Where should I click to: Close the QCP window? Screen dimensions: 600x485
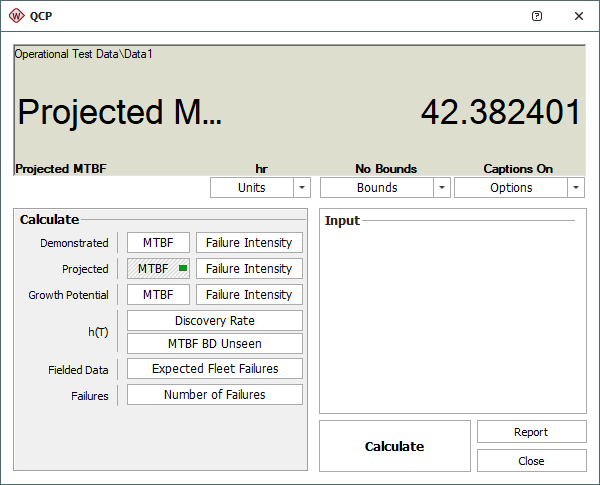click(579, 16)
